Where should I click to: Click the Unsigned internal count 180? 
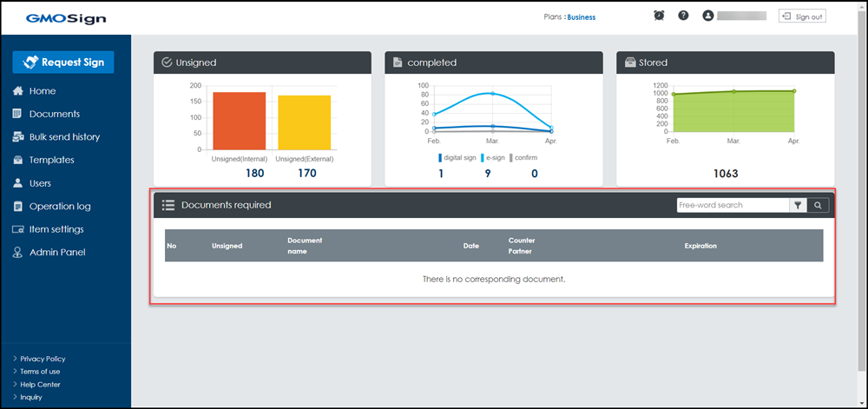[254, 173]
